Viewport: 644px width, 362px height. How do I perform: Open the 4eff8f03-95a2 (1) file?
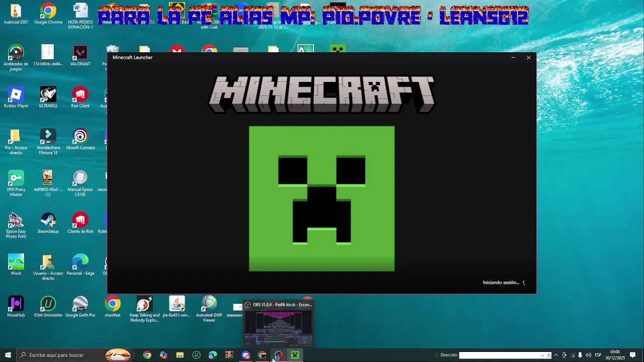click(48, 184)
